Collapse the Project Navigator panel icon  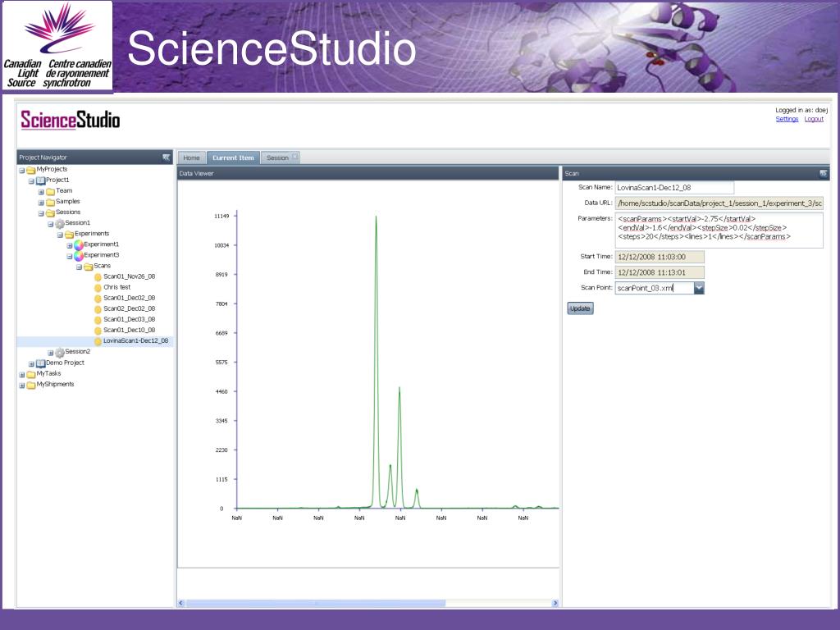click(x=166, y=157)
